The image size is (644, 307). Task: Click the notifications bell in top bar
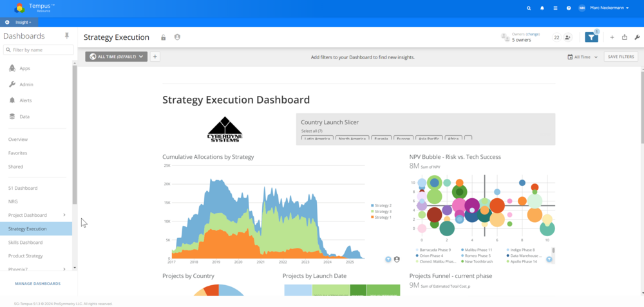coord(542,8)
